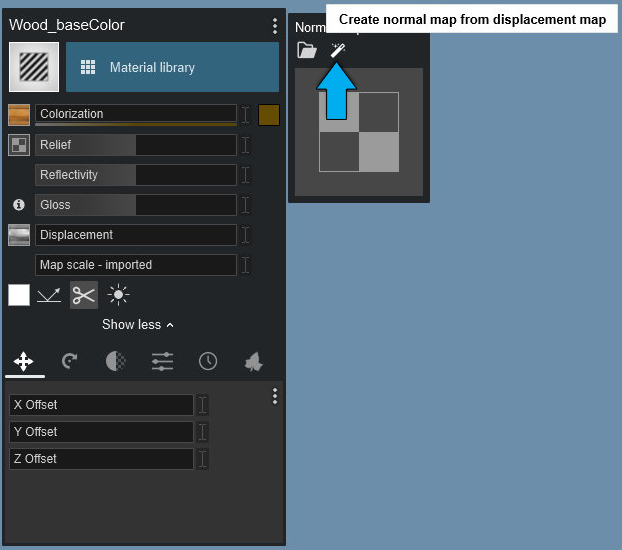Image resolution: width=622 pixels, height=550 pixels.
Task: Click the checkerboard normal map preview
Action: tap(359, 132)
